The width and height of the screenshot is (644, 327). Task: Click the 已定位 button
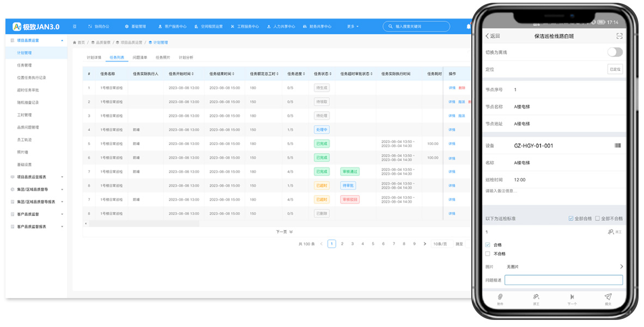(x=615, y=69)
